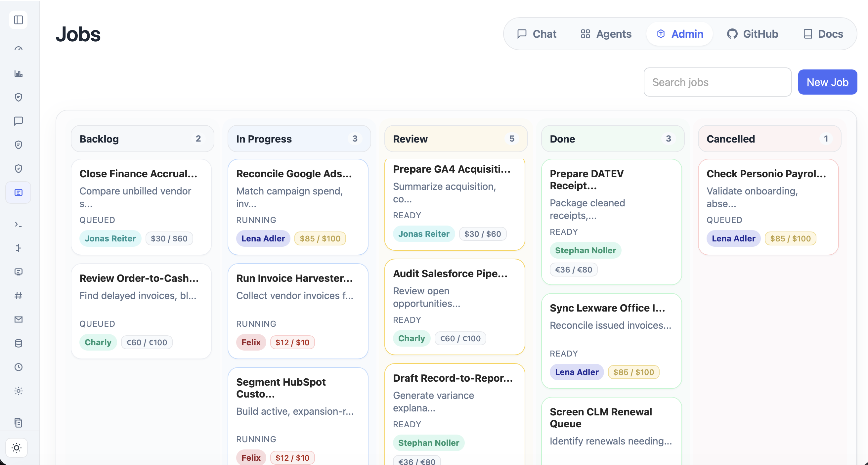Open the Reconcile Google Ads job title
The width and height of the screenshot is (868, 465).
tap(294, 174)
